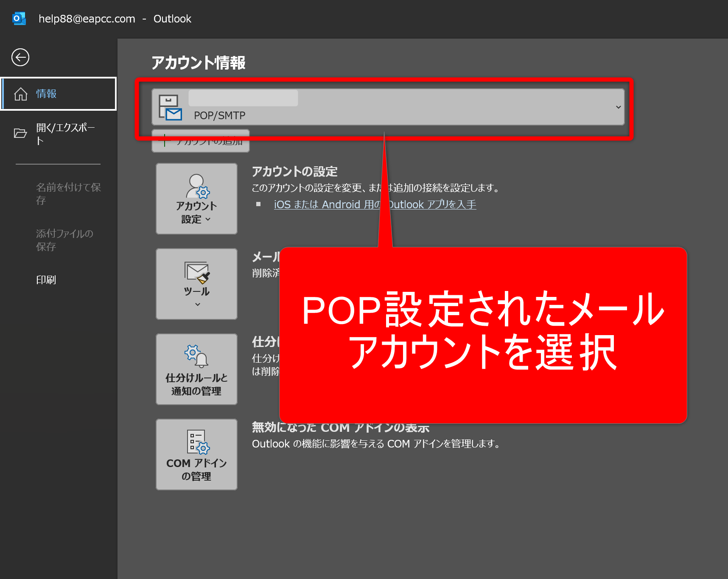The image size is (728, 579).
Task: Click the gear and bell 仕分けルール icon
Action: [196, 355]
